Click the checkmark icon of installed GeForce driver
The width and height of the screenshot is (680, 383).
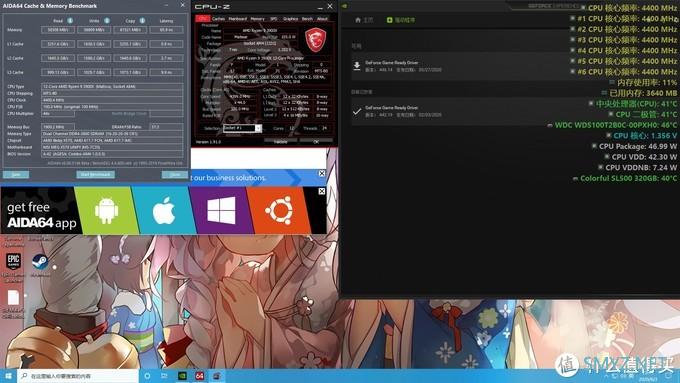[x=356, y=111]
